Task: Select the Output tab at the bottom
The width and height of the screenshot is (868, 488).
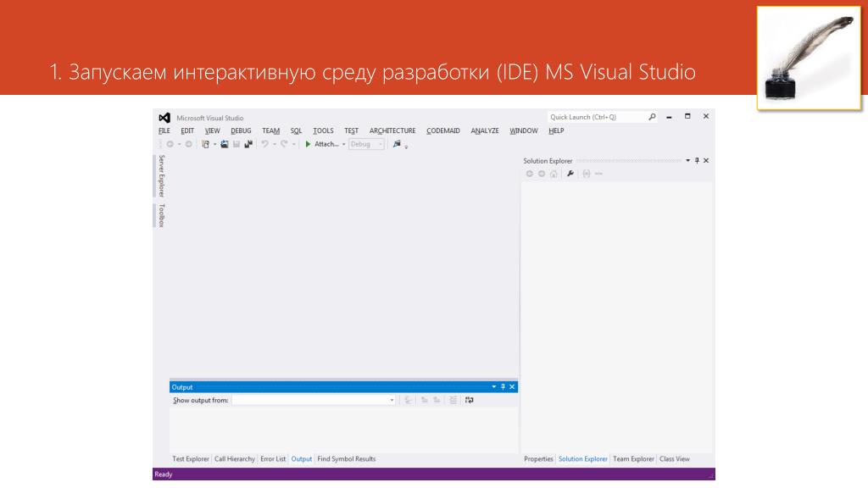Action: point(302,459)
